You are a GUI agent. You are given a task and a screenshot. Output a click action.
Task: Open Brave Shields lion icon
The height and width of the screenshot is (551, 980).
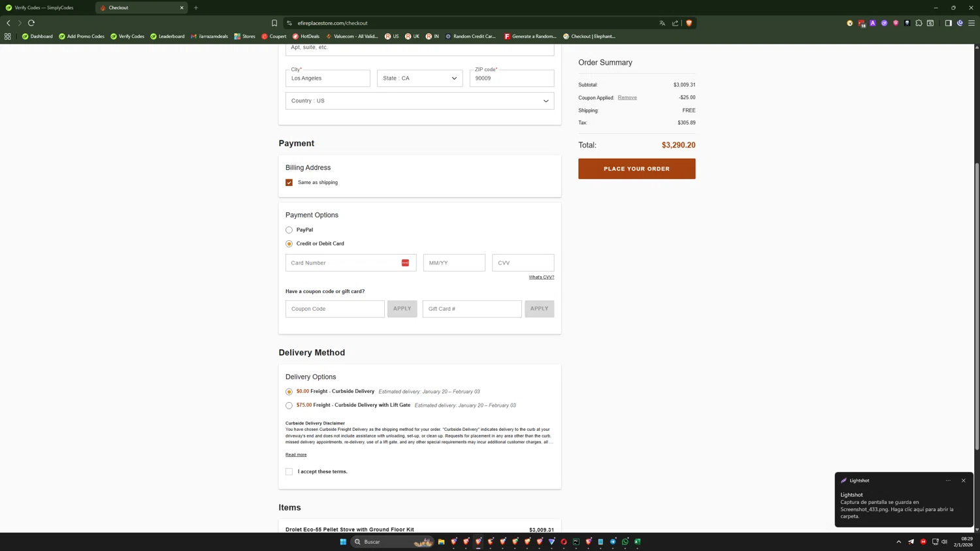(689, 23)
